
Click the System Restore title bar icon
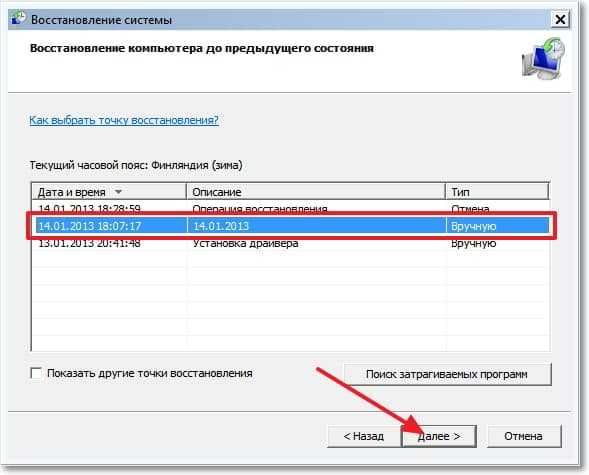(18, 18)
